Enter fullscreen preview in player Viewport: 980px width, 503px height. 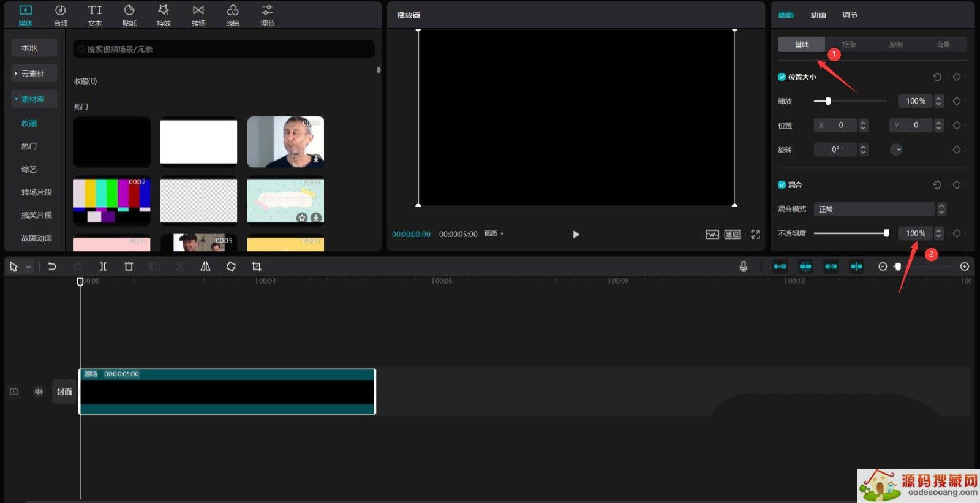[x=755, y=235]
